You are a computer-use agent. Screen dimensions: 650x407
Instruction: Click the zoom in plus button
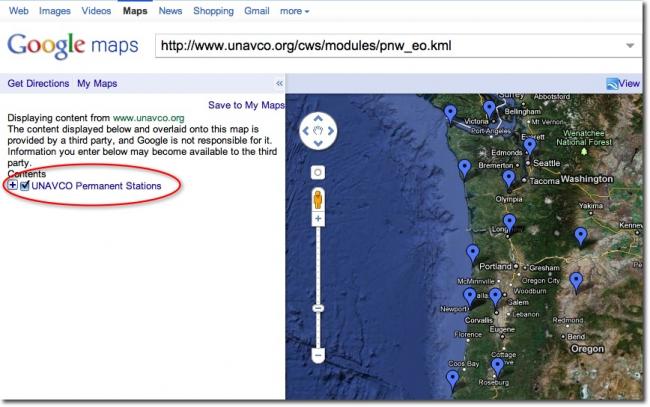[317, 218]
